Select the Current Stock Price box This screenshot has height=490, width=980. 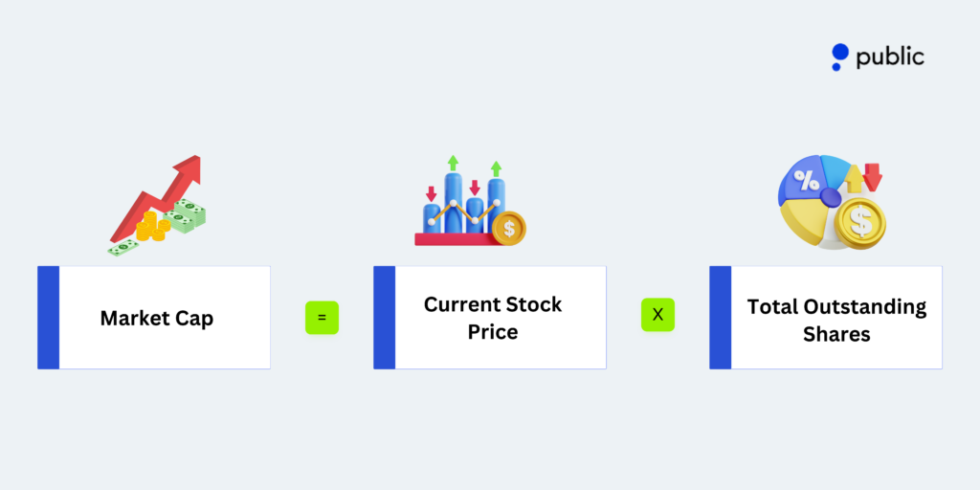[x=499, y=318]
